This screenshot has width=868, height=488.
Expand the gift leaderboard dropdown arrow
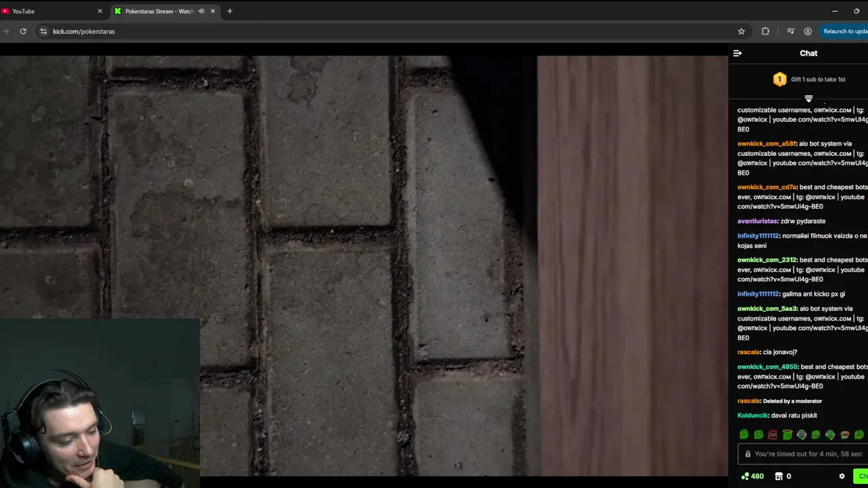point(808,99)
